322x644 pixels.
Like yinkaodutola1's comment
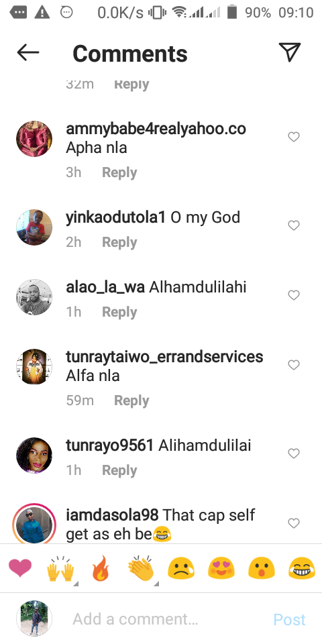pyautogui.click(x=294, y=225)
